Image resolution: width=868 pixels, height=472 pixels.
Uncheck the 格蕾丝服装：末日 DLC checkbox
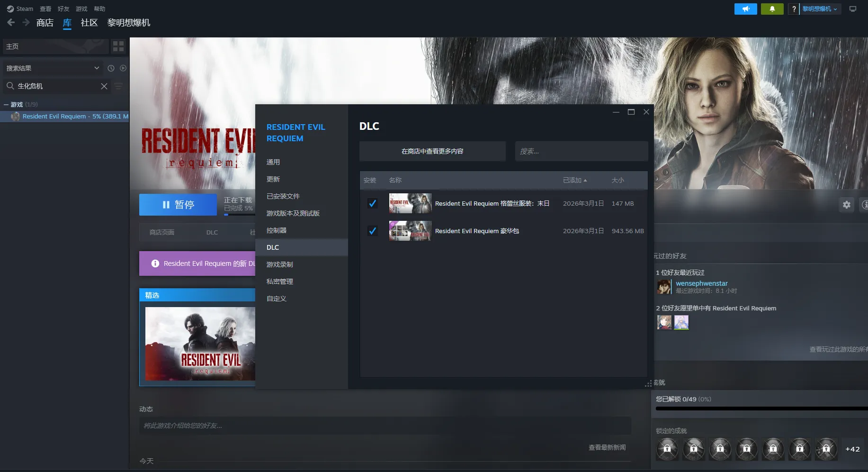coord(373,204)
